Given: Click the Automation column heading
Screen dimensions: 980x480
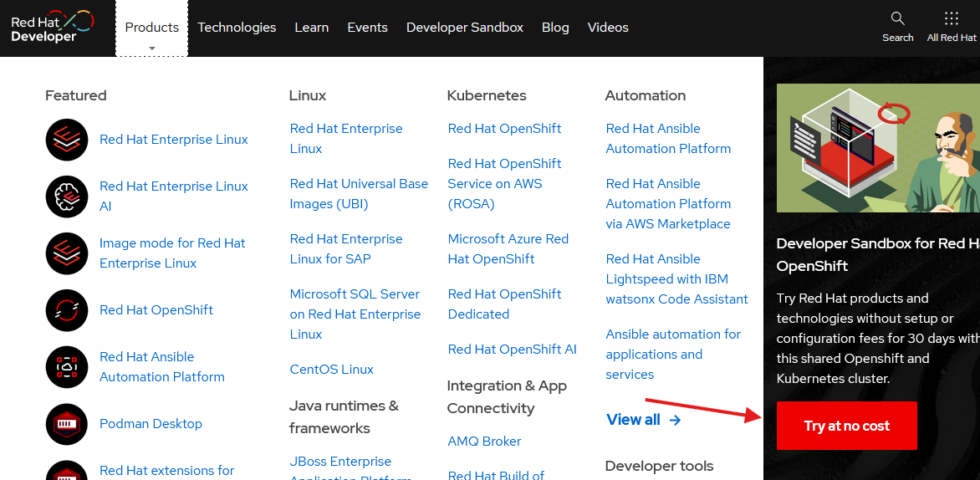Looking at the screenshot, I should tap(646, 95).
